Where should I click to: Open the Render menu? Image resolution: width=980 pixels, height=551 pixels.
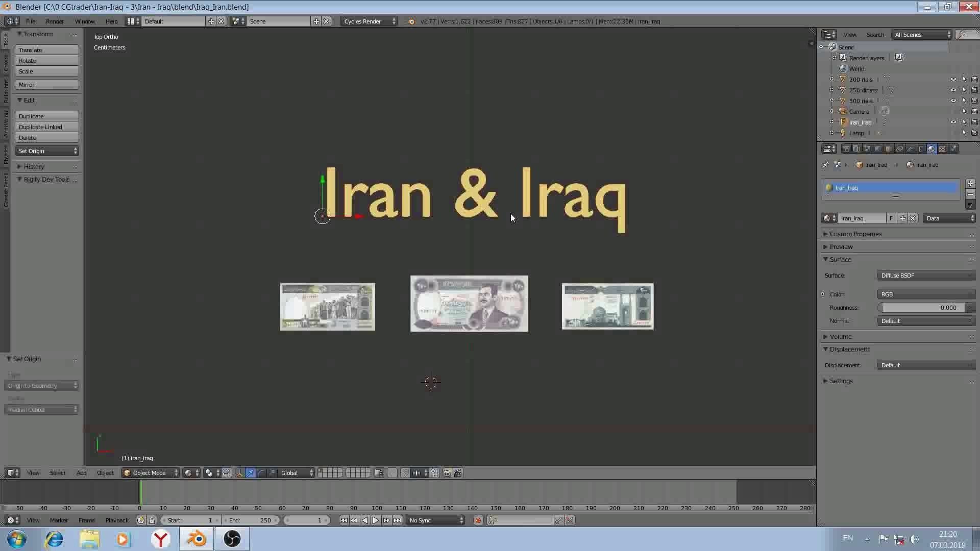coord(55,21)
